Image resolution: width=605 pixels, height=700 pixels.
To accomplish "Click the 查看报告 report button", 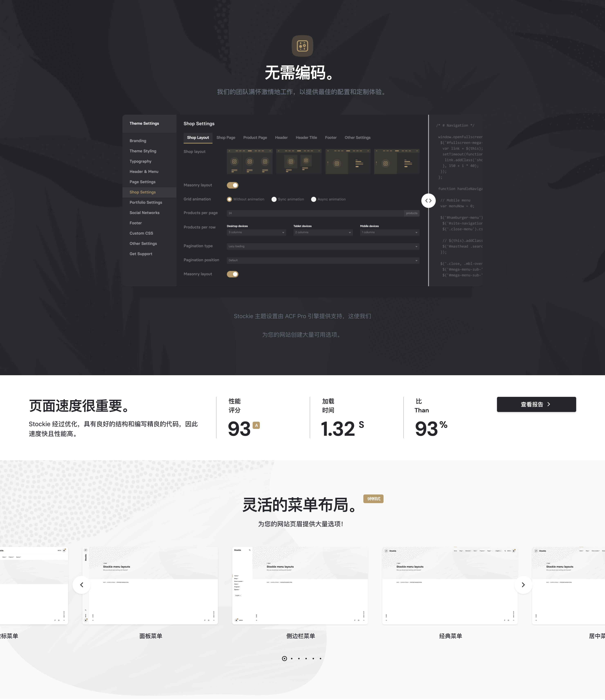I will point(536,404).
